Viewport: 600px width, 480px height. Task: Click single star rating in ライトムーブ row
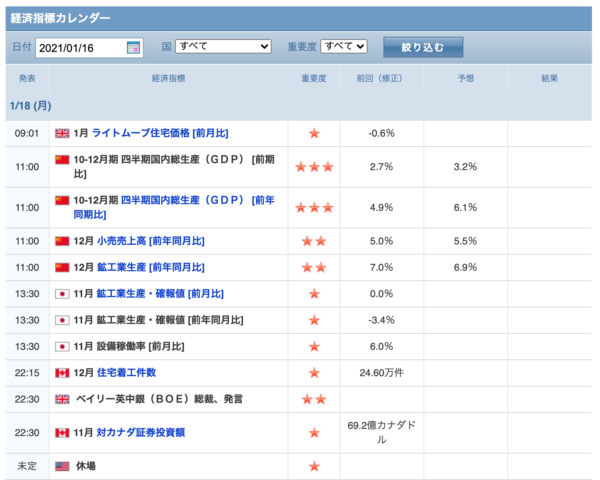[314, 133]
